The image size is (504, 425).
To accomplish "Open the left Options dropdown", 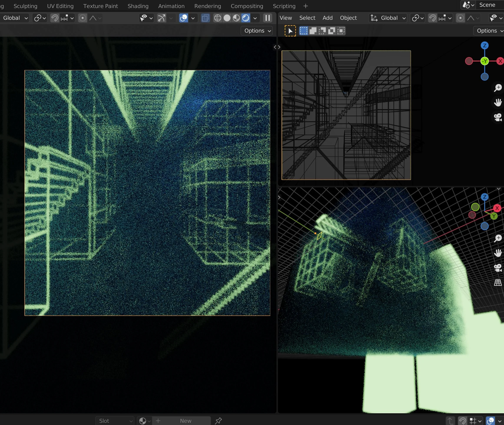I will 257,31.
